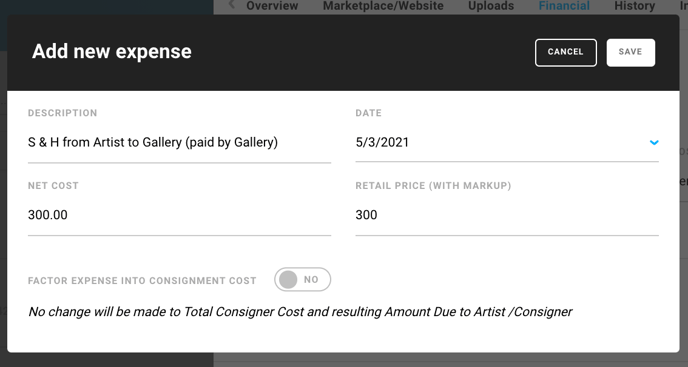Click the No change will be made note

coord(300,312)
